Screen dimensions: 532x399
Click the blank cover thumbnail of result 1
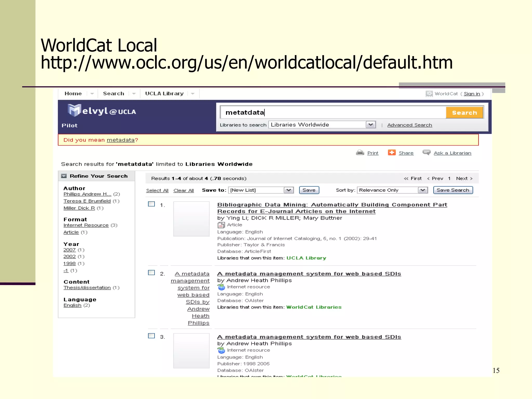(x=191, y=219)
